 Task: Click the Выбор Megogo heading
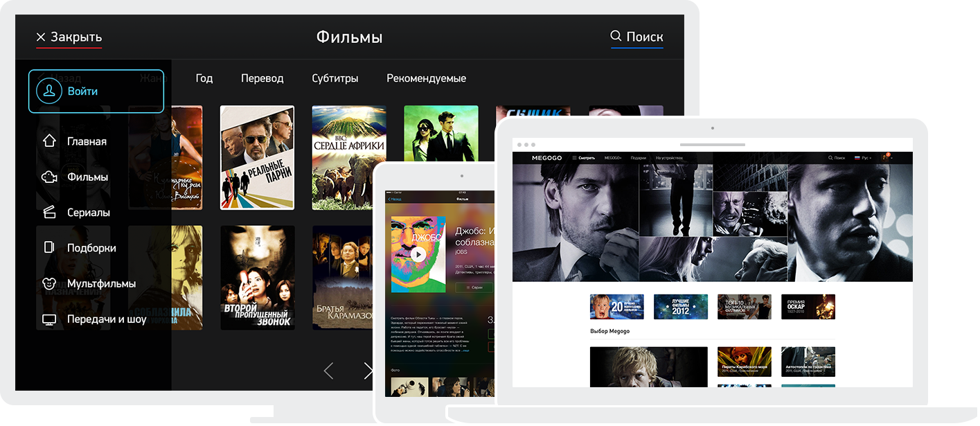[x=610, y=331]
